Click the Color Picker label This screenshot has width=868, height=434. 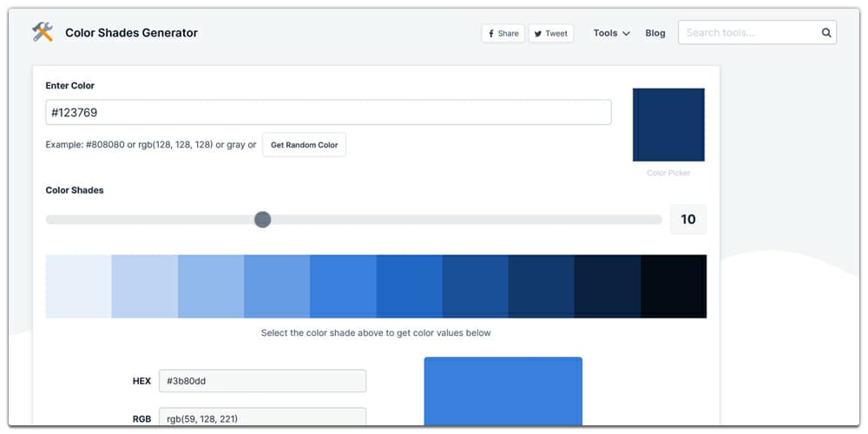668,174
